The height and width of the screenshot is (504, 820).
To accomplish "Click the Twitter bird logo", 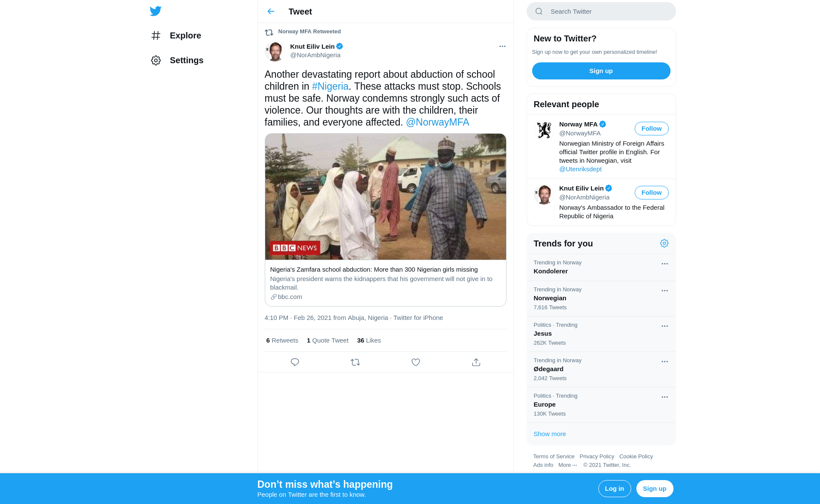I will point(155,11).
